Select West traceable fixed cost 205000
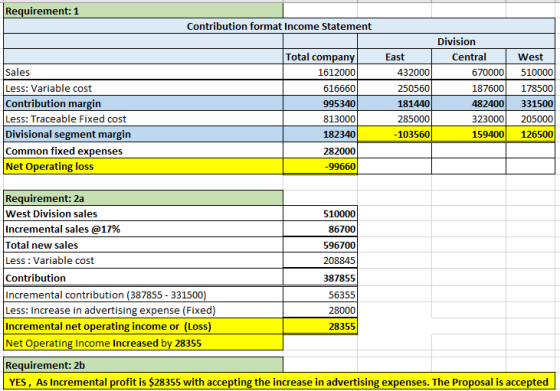The width and height of the screenshot is (560, 391). click(530, 119)
